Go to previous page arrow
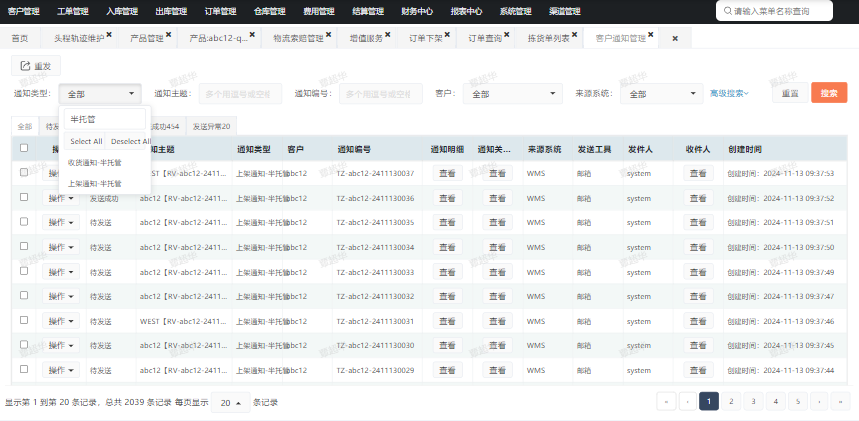The image size is (859, 421). tap(688, 402)
